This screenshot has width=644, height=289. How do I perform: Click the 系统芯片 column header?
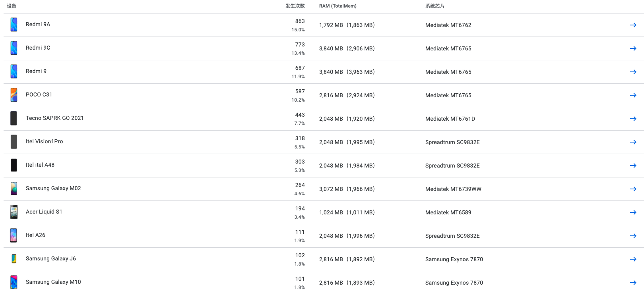point(434,6)
